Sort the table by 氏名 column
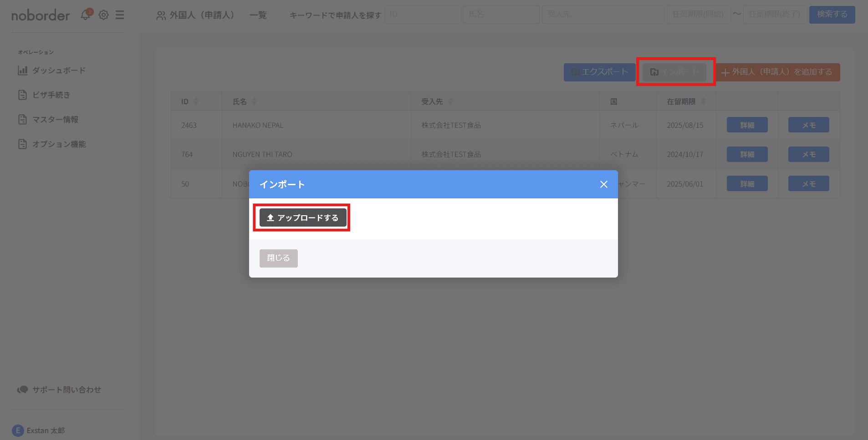This screenshot has height=440, width=868. point(255,101)
